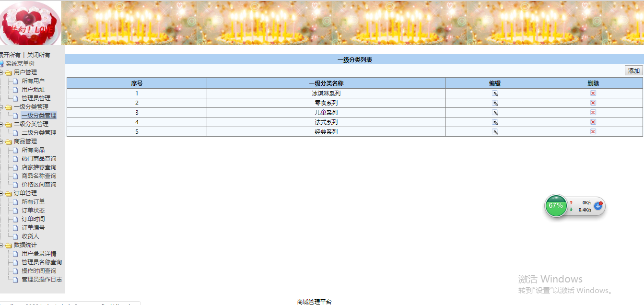The width and height of the screenshot is (644, 305).
Task: Click the page icon beside 所有订单
Action: (16, 202)
